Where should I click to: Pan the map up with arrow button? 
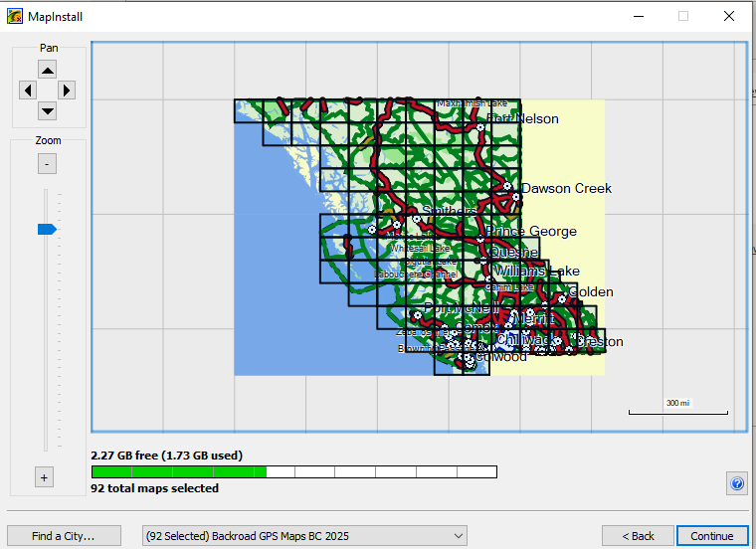pyautogui.click(x=48, y=70)
